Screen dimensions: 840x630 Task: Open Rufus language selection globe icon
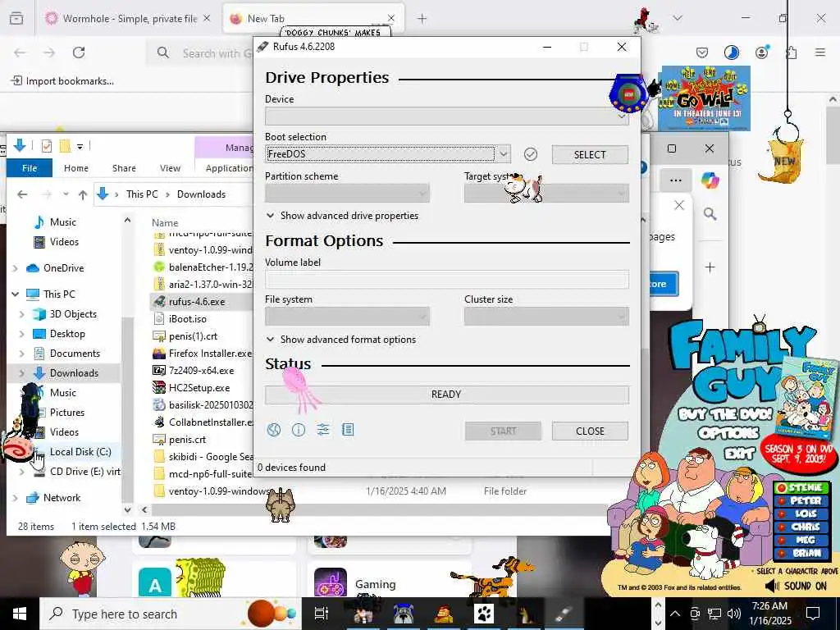[274, 430]
